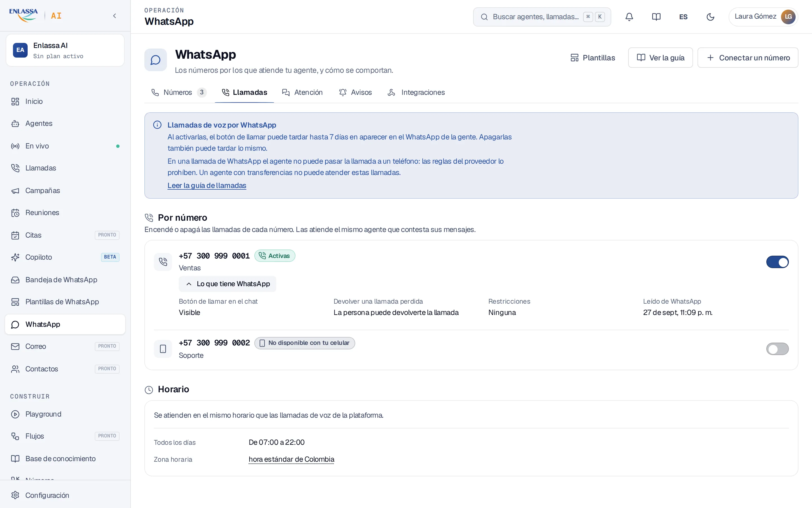The height and width of the screenshot is (508, 812).
Task: Open the 'Leer la guía de llamadas' link
Action: 207,185
